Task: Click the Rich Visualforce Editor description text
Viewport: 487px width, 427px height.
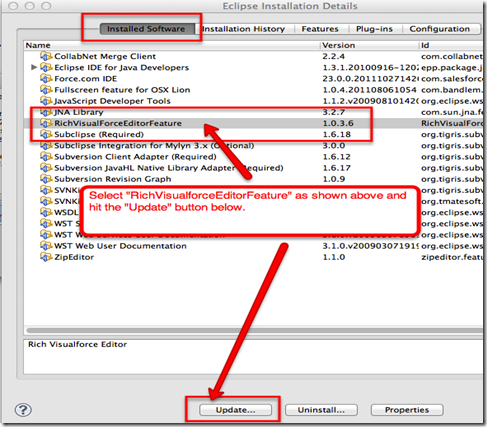Action: [x=77, y=344]
